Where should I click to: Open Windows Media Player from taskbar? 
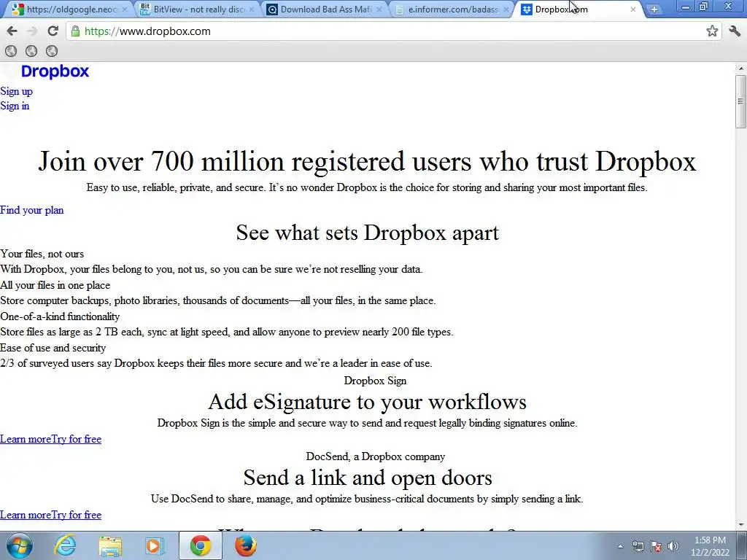pyautogui.click(x=155, y=545)
